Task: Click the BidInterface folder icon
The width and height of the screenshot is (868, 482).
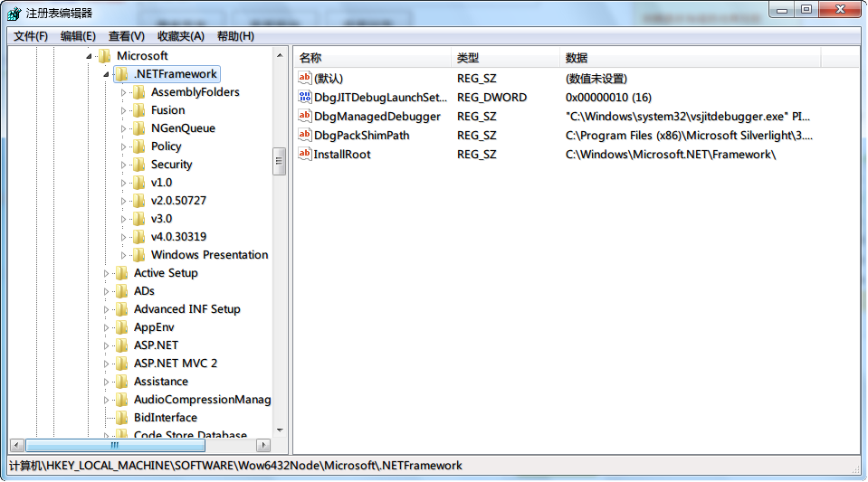Action: pyautogui.click(x=122, y=417)
